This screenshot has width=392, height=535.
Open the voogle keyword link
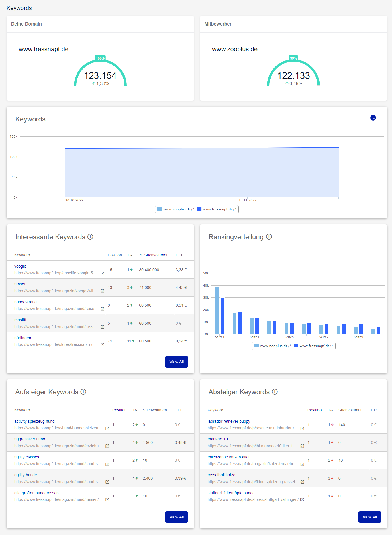pos(20,266)
